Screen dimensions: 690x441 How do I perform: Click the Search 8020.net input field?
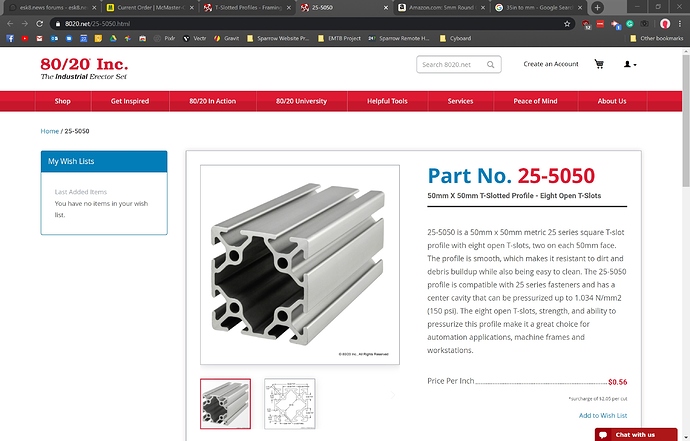pyautogui.click(x=450, y=64)
